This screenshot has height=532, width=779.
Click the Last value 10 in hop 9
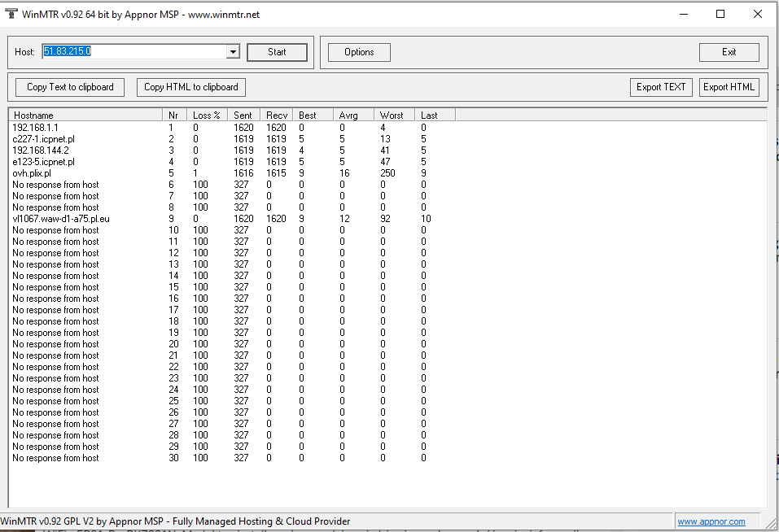point(426,219)
